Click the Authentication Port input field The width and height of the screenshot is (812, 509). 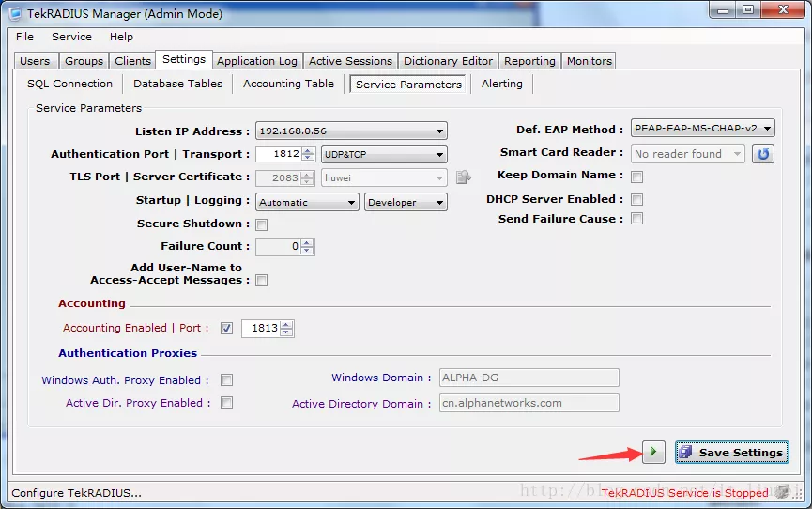[x=278, y=154]
